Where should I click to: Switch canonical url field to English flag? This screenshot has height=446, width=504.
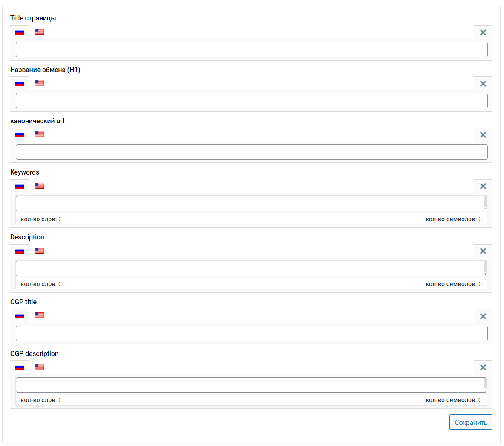pyautogui.click(x=39, y=134)
